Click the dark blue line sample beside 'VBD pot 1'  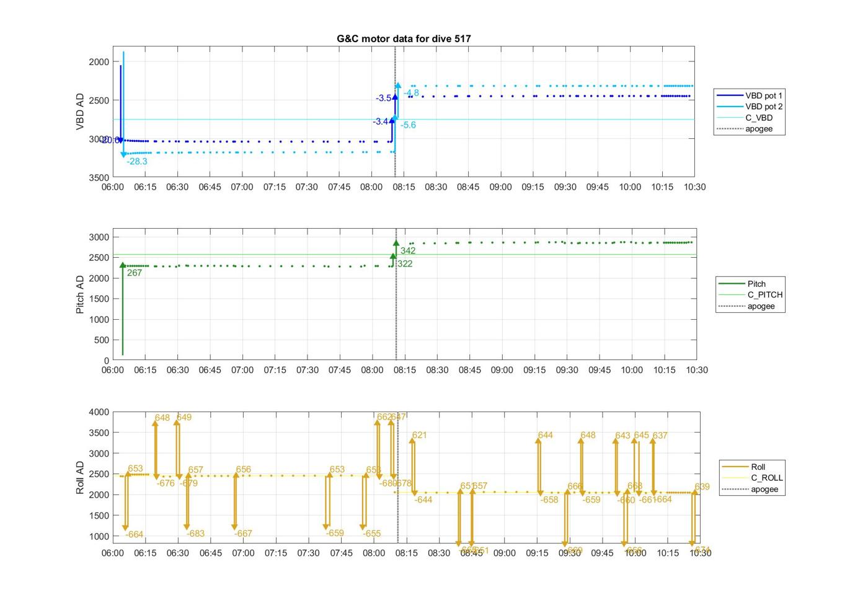point(729,95)
